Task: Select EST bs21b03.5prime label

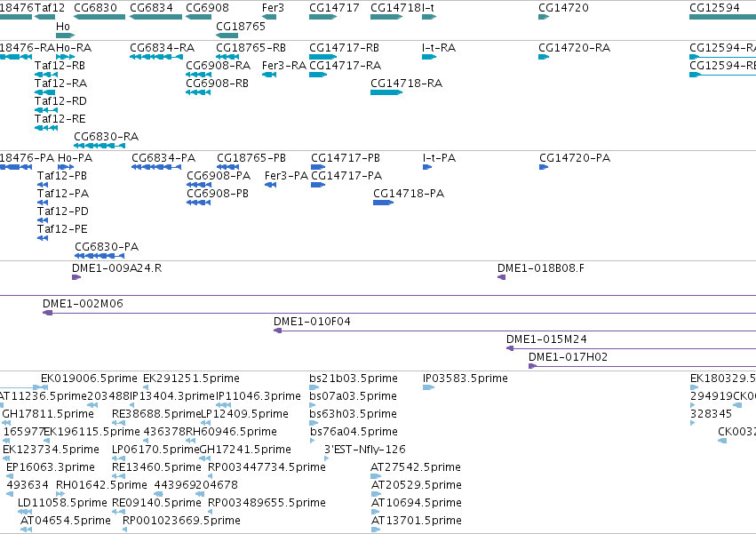Action: pyautogui.click(x=354, y=379)
